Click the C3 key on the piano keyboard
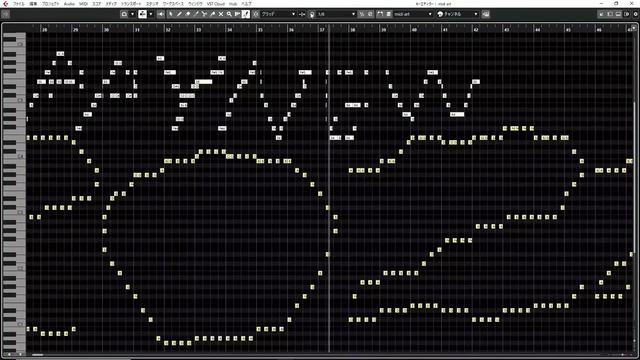640x360 pixels. pyautogui.click(x=15, y=212)
